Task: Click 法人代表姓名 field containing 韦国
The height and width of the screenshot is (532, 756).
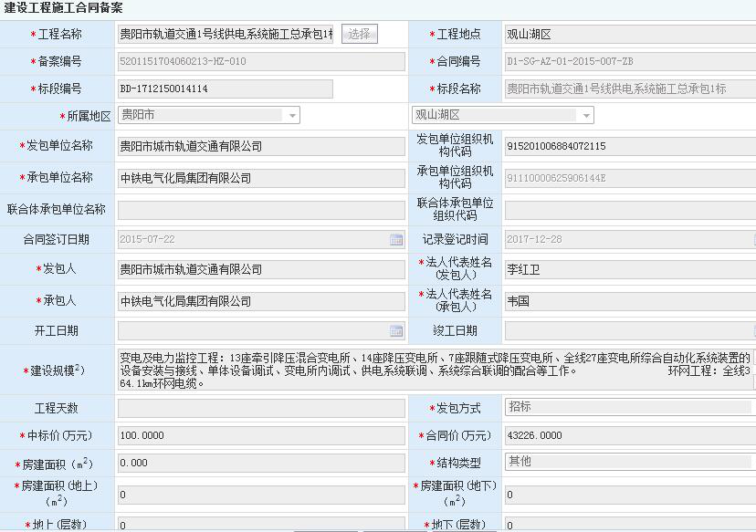Action: 629,300
